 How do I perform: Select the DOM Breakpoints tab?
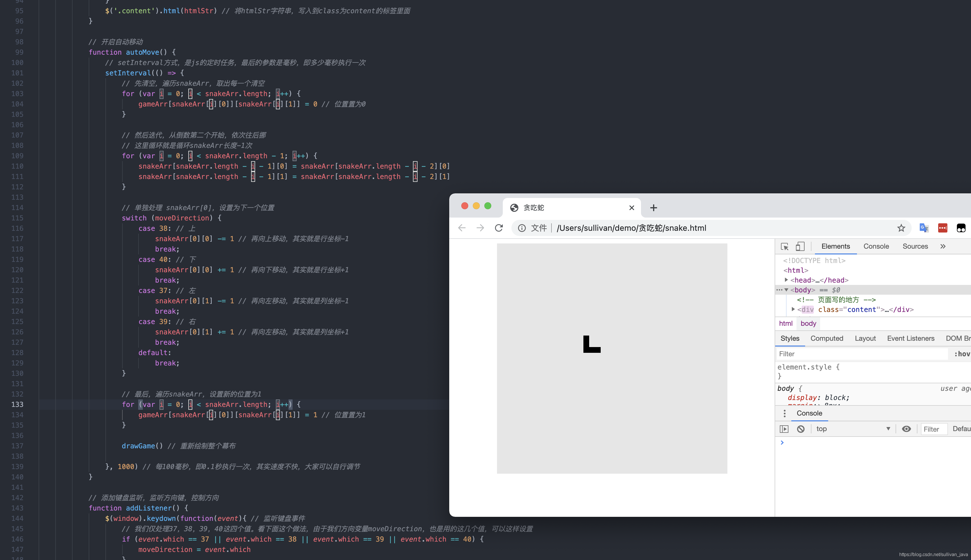[x=958, y=338]
